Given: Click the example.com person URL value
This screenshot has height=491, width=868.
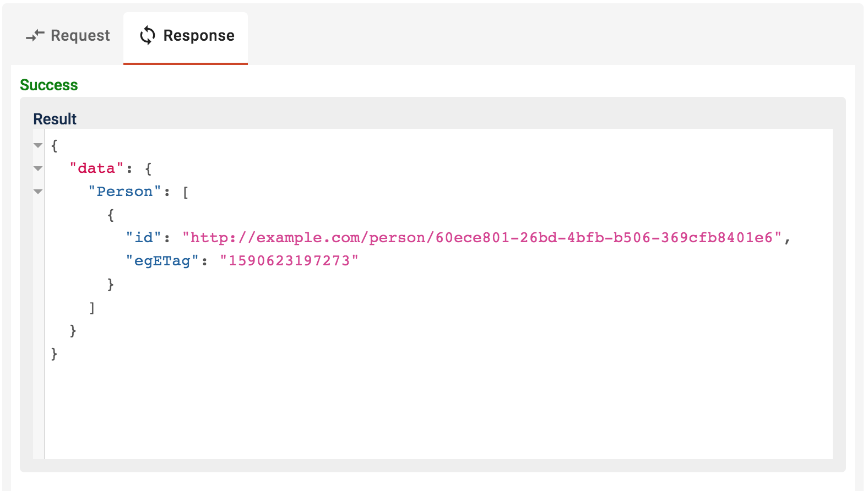Looking at the screenshot, I should pos(482,238).
